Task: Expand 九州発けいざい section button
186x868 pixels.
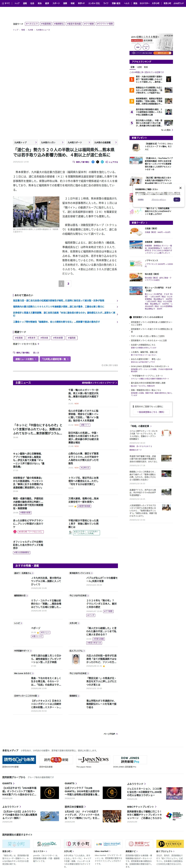Action: [x=52, y=142]
